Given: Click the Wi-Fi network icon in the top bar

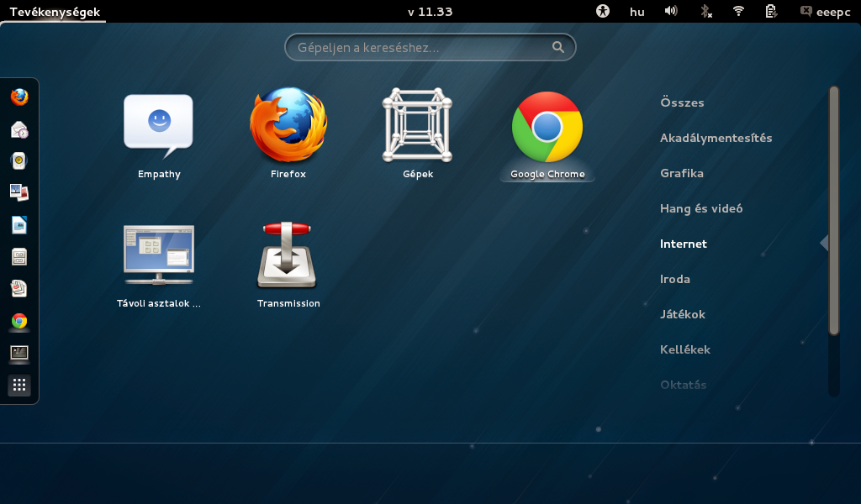Looking at the screenshot, I should 738,11.
